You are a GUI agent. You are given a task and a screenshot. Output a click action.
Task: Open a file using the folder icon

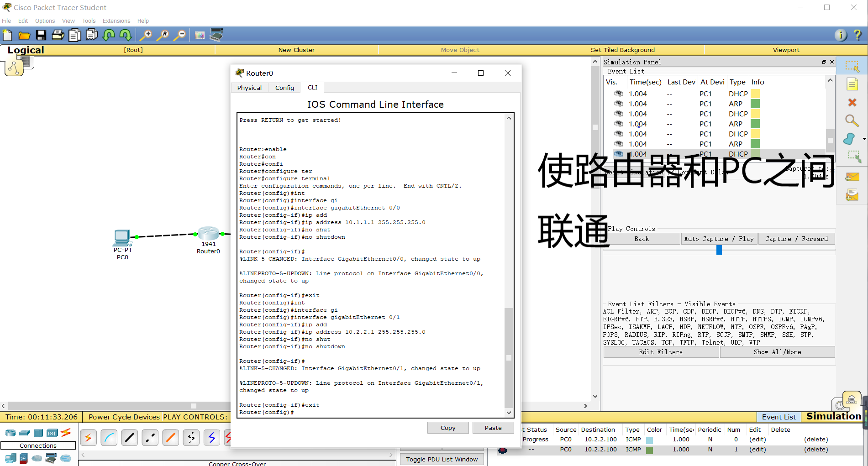click(x=24, y=35)
